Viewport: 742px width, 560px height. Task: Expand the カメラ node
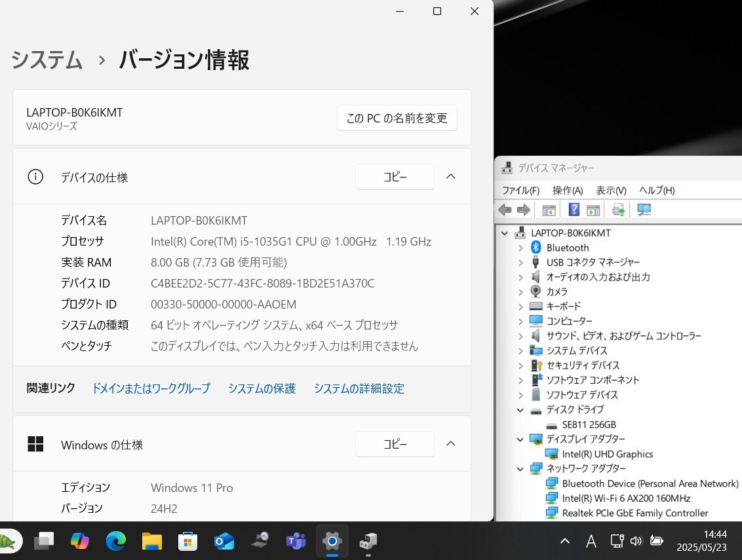coord(520,292)
